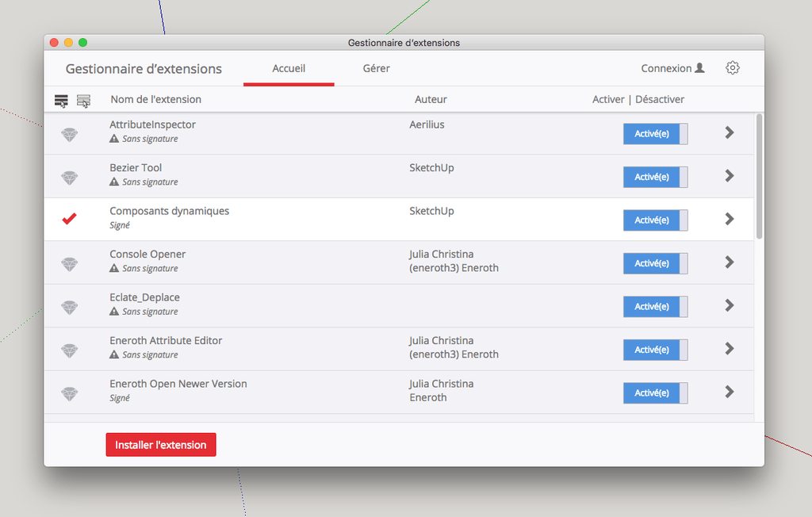This screenshot has height=517, width=812.
Task: Click the warning icon under Eneroth Attribute Editor
Action: tap(114, 354)
